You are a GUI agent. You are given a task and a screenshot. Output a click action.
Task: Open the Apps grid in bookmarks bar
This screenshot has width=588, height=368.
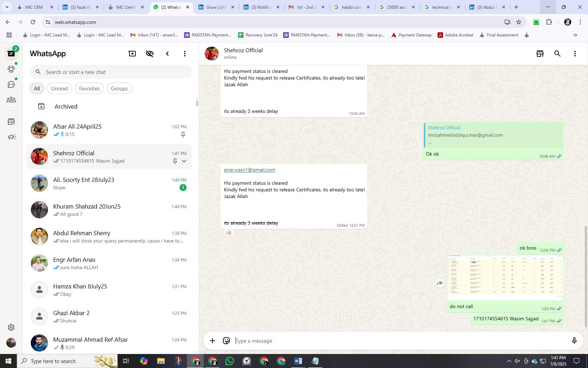pyautogui.click(x=9, y=35)
